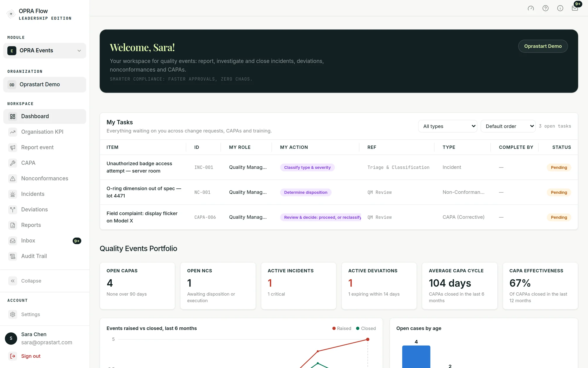Viewport: 588px width, 368px height.
Task: Click the CAPA wrench icon
Action: 13,163
